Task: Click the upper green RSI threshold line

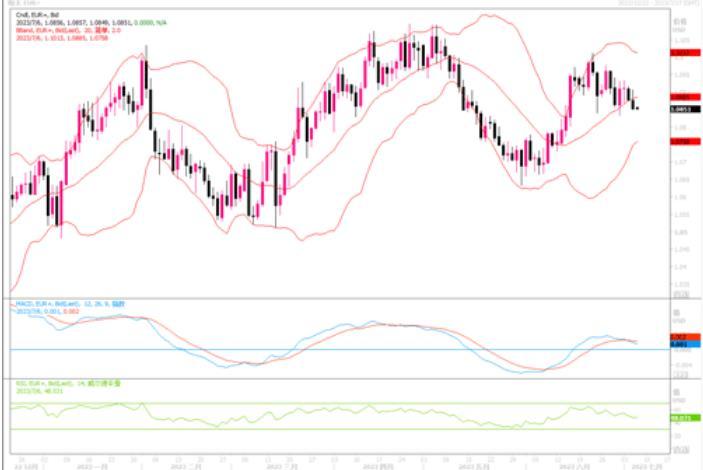Action: (x=300, y=404)
